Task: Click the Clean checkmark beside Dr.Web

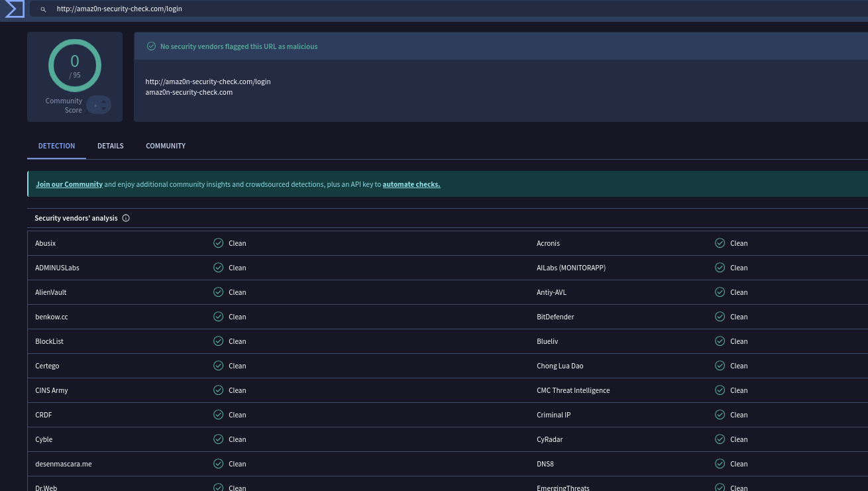Action: pyautogui.click(x=218, y=487)
